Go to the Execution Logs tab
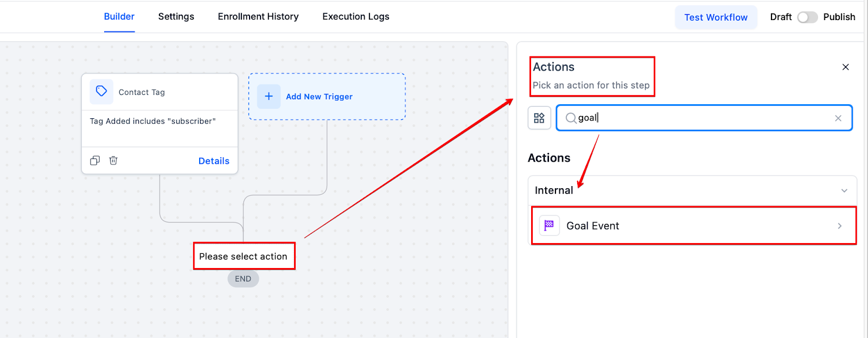This screenshot has width=868, height=338. [x=356, y=17]
